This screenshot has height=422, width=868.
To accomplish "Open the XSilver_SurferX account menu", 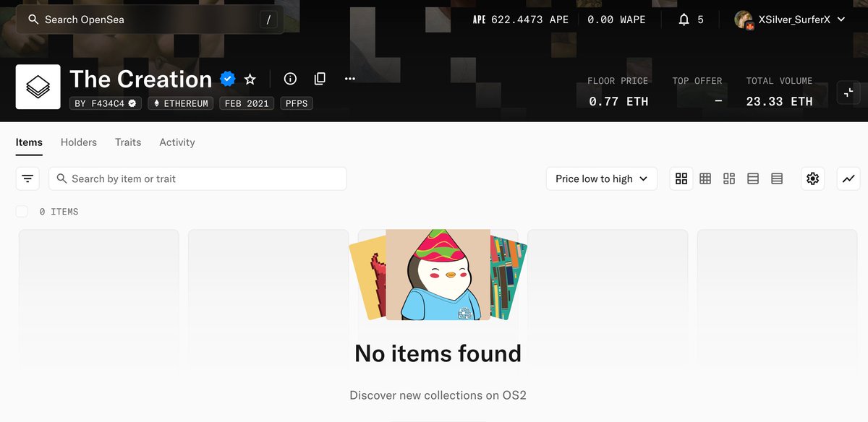I will [x=790, y=20].
